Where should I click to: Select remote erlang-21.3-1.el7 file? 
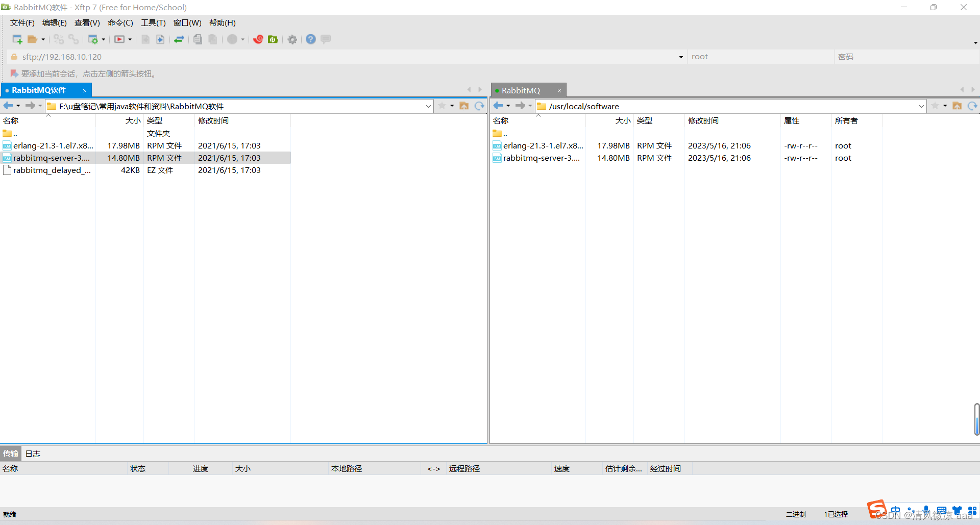pyautogui.click(x=687, y=146)
